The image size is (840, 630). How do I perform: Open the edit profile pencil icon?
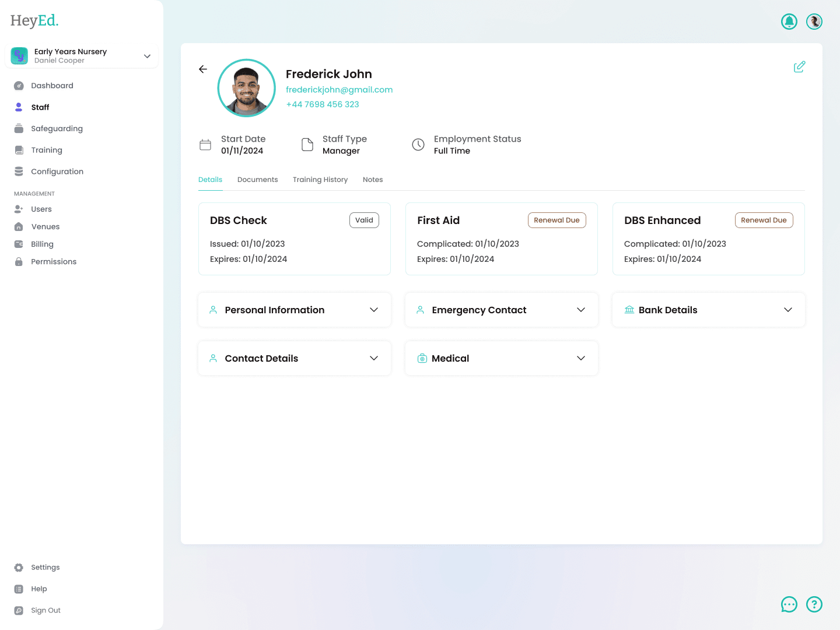(x=799, y=67)
